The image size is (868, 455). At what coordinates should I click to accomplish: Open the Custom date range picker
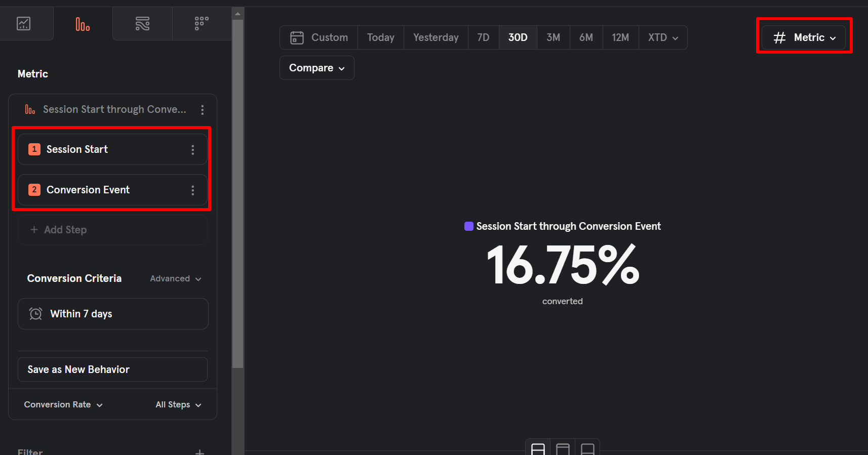click(x=319, y=37)
